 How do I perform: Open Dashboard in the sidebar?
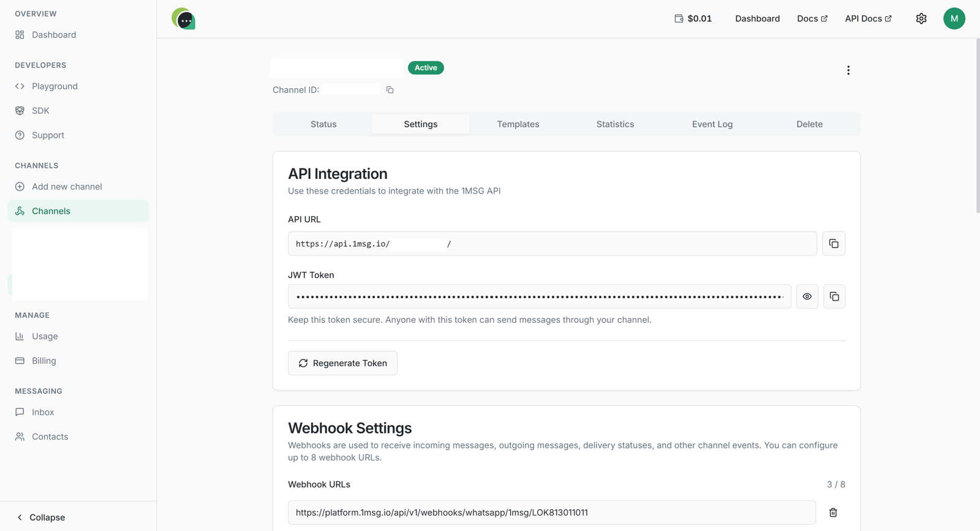click(78, 35)
